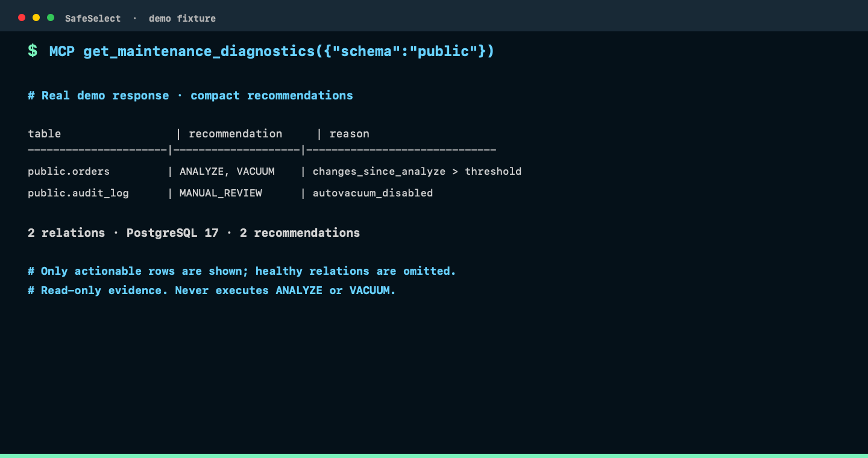Click the 'demo fixture' title text
This screenshot has height=458, width=868.
(182, 19)
